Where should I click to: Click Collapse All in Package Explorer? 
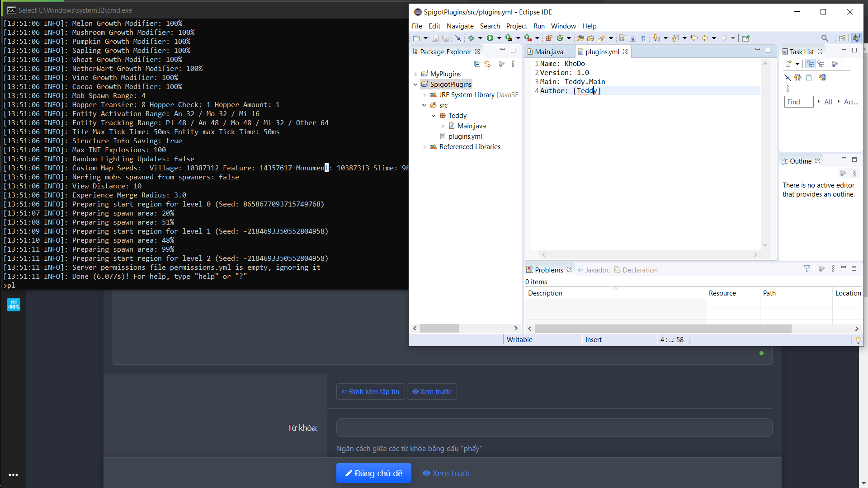pos(477,64)
